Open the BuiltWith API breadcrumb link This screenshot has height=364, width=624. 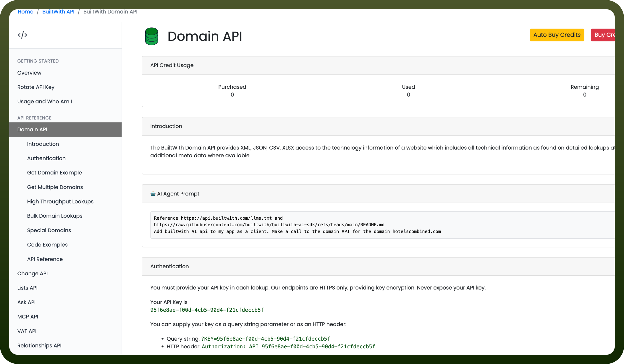[58, 12]
